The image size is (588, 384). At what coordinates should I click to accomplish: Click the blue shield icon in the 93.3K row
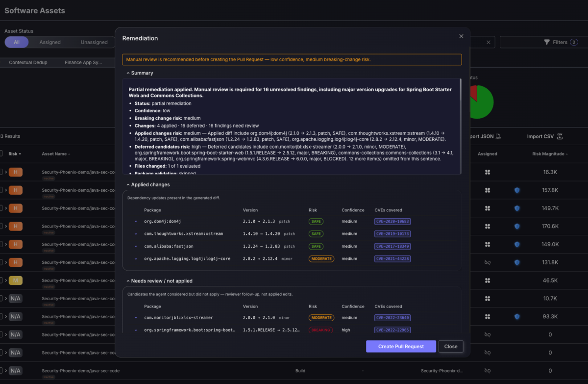pos(517,316)
